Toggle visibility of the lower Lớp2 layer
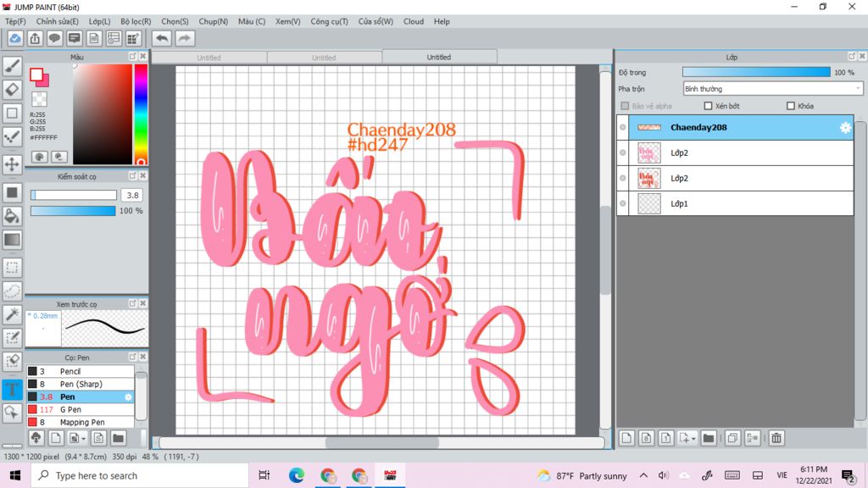Screen dimensions: 868x488 [x=623, y=178]
